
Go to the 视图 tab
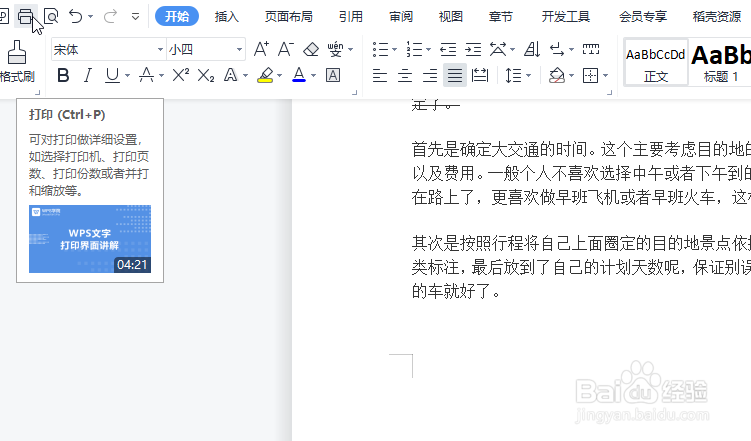[451, 17]
